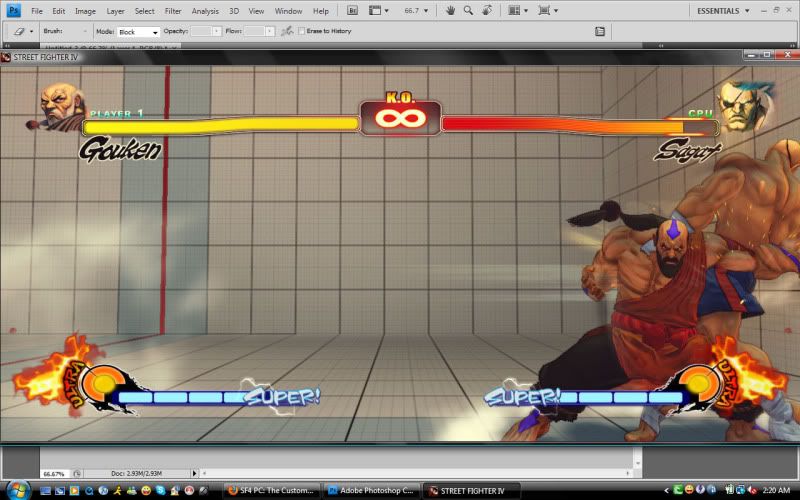This screenshot has height=500, width=800.
Task: Click the horizontal scrollbar left arrow
Action: pos(204,473)
